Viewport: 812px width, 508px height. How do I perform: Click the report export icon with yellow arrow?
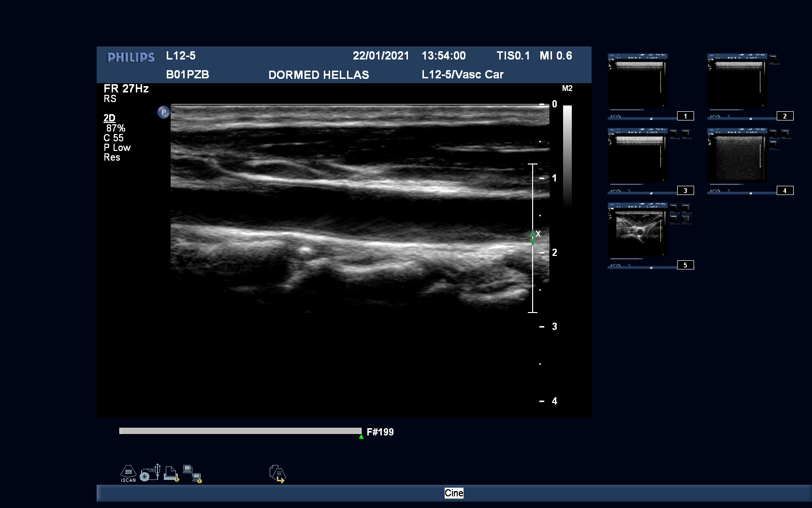277,474
